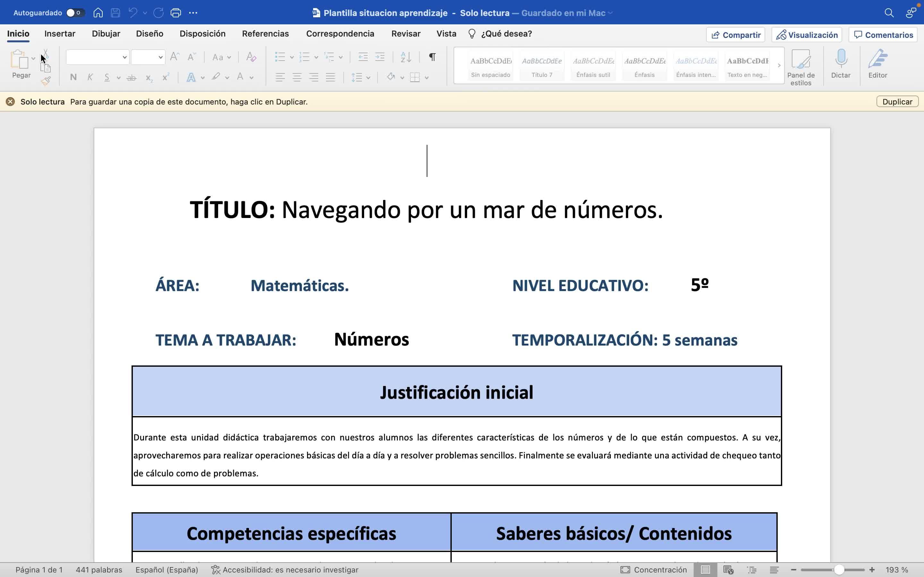924x577 pixels.
Task: Switch to the Insertar tab
Action: click(60, 34)
